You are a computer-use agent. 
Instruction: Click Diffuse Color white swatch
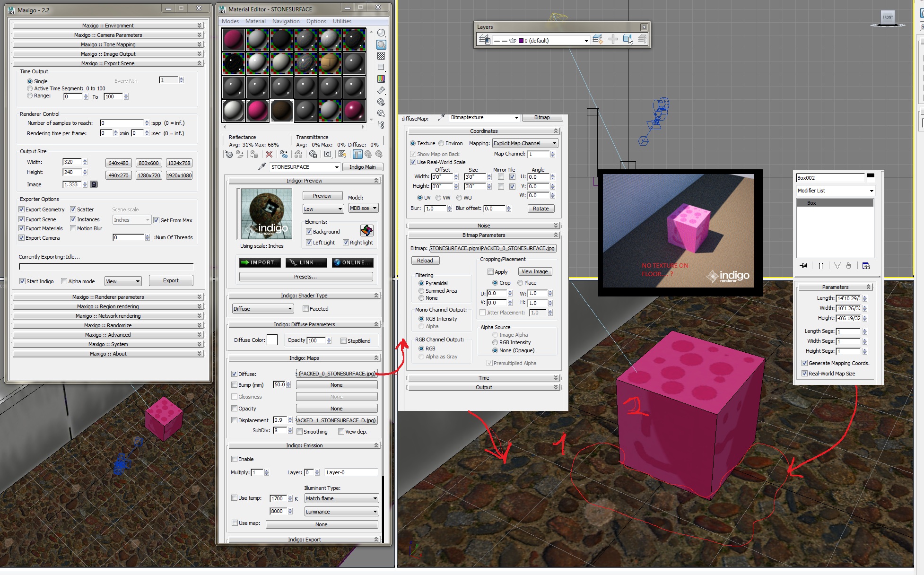click(x=272, y=340)
